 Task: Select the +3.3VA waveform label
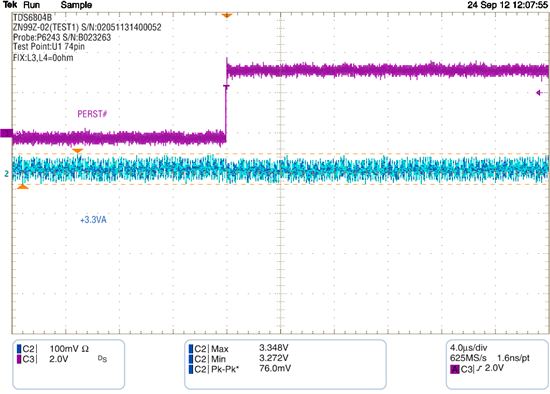tap(93, 220)
